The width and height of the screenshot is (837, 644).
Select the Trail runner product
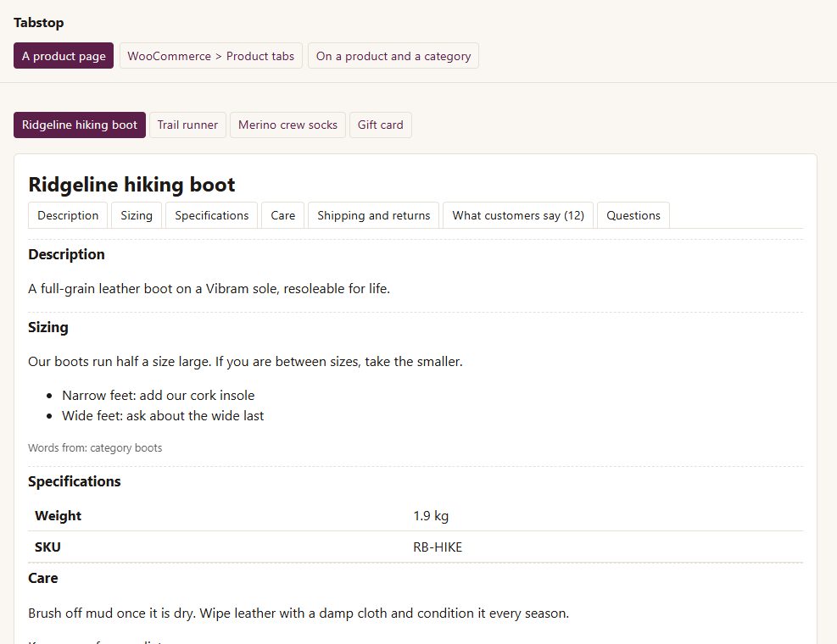pyautogui.click(x=188, y=125)
